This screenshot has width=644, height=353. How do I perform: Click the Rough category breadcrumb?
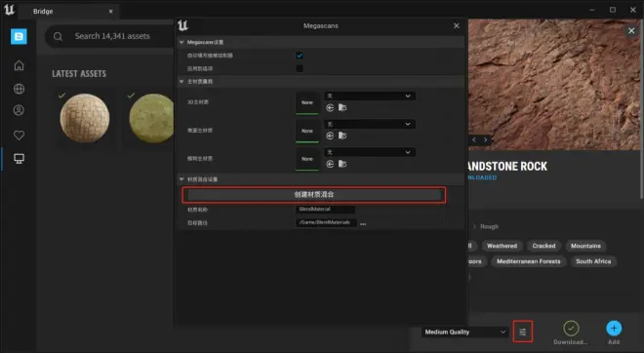pyautogui.click(x=489, y=226)
